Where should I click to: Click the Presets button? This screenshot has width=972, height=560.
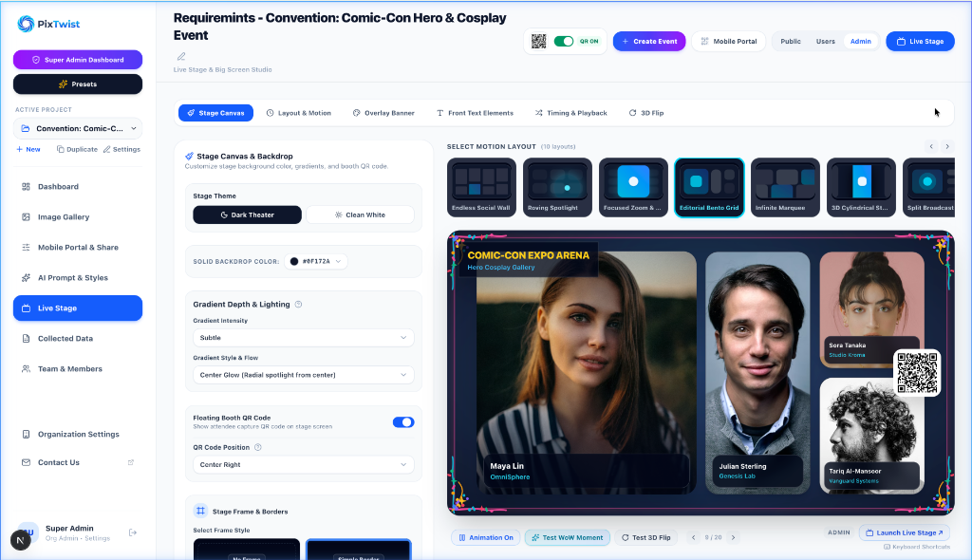(78, 84)
